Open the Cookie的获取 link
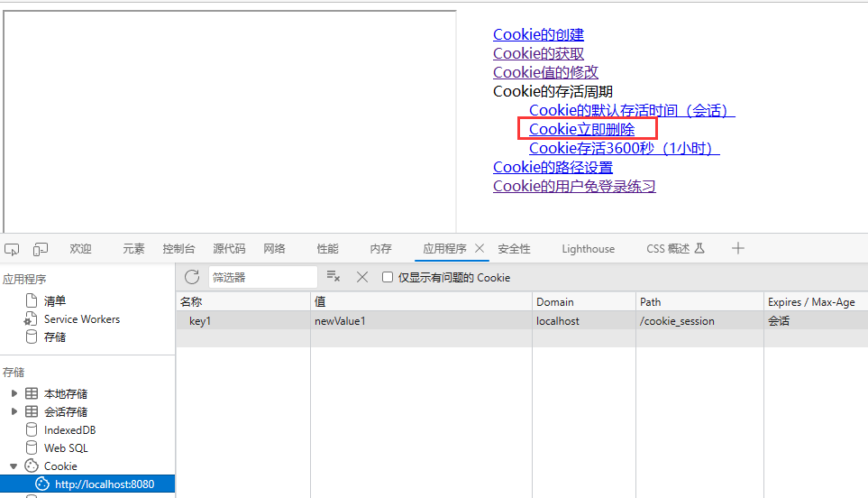This screenshot has height=498, width=868. [x=538, y=53]
